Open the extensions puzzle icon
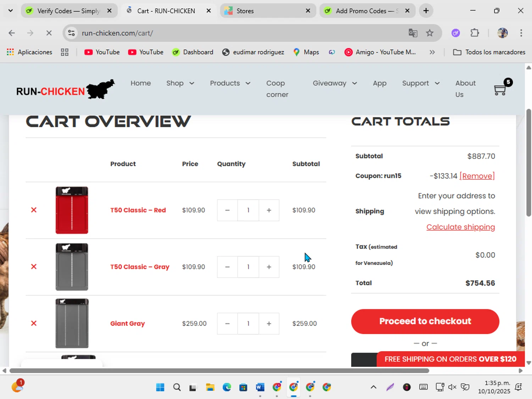Viewport: 532px width, 399px height. 475,33
